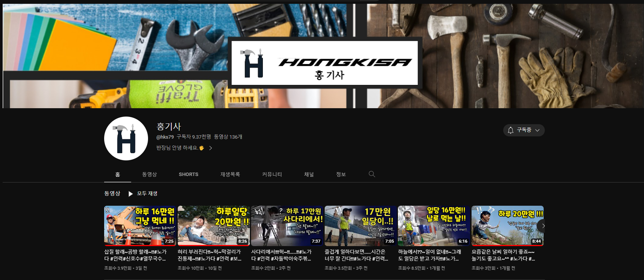This screenshot has width=644, height=280.
Task: Click the 모두 재생 play triangle icon
Action: 130,194
